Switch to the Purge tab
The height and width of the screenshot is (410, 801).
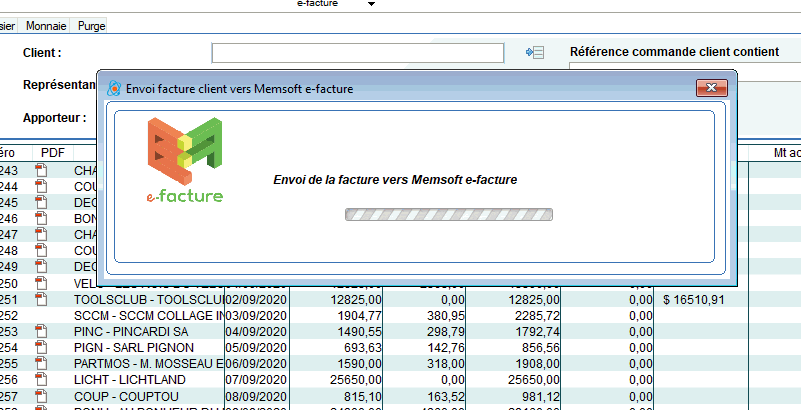point(91,26)
